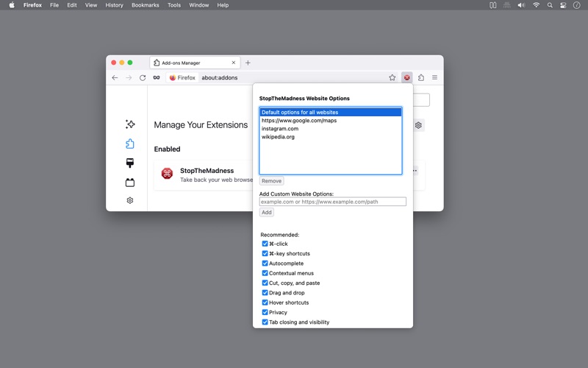Open the Recommendations sparkle sidebar icon

[x=130, y=124]
